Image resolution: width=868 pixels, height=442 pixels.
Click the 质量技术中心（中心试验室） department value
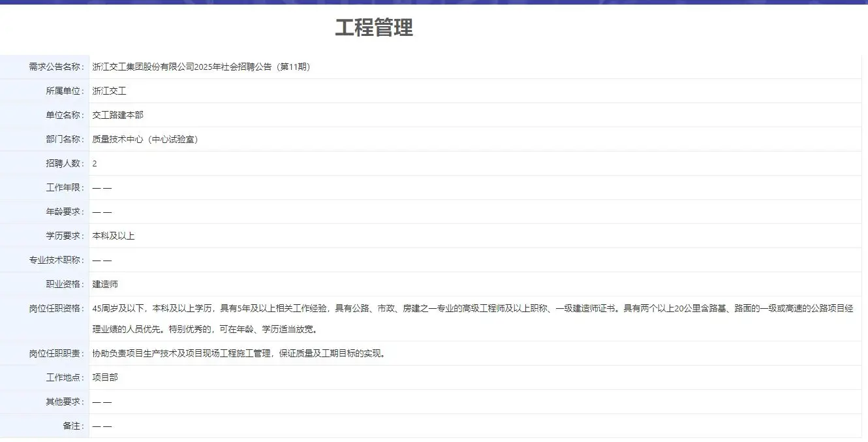coord(145,139)
